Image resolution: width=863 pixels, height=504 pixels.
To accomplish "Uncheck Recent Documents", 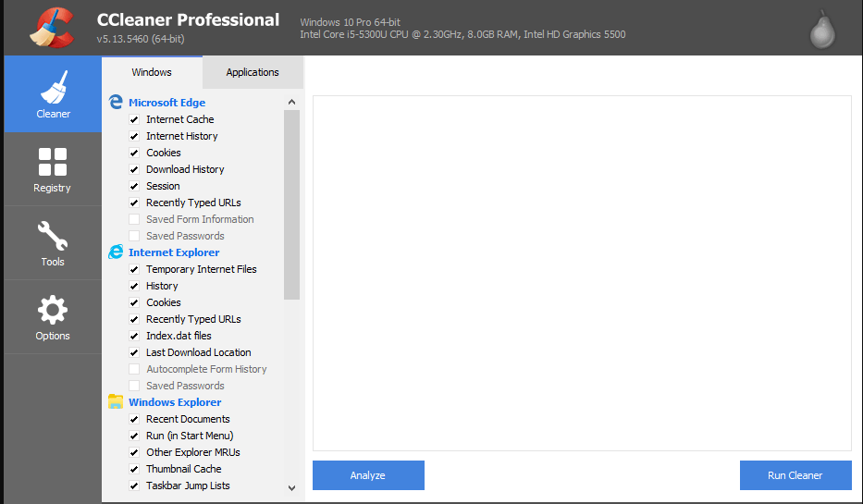I will (134, 419).
